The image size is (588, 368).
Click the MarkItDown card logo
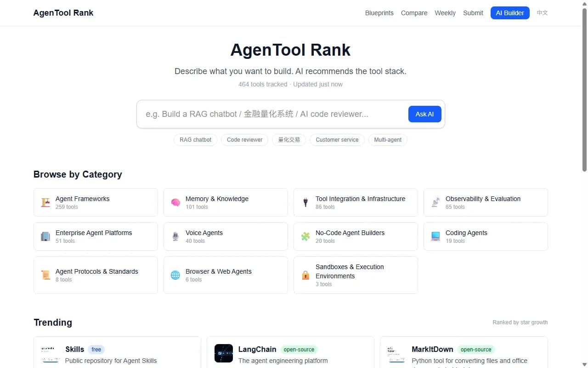[x=397, y=353]
